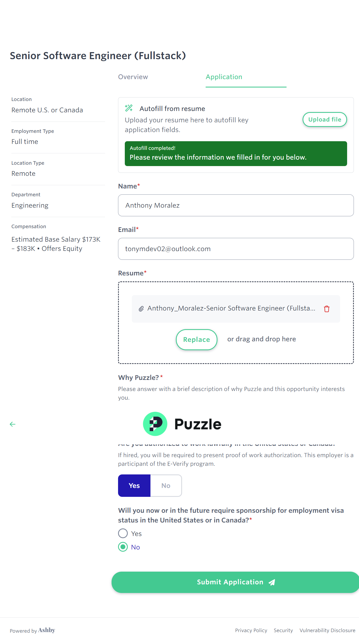359x644 pixels.
Task: Choose No for work authorization
Action: point(166,485)
